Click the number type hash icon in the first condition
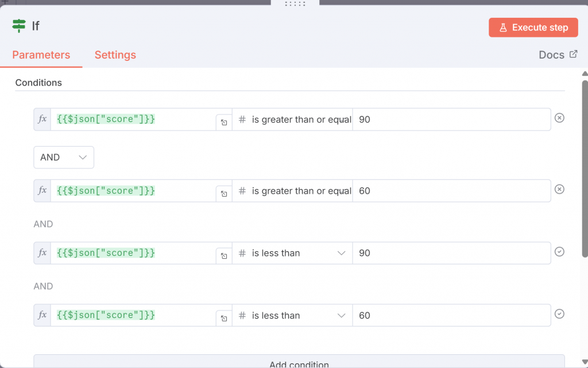The image size is (588, 368). pos(242,120)
